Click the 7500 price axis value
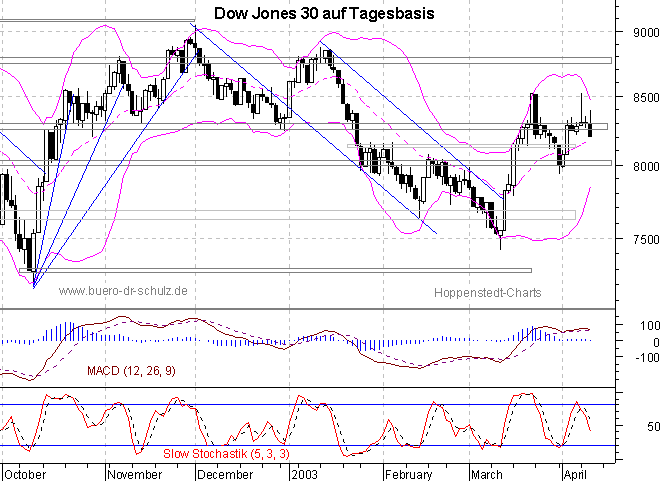663x481 pixels. [647, 240]
